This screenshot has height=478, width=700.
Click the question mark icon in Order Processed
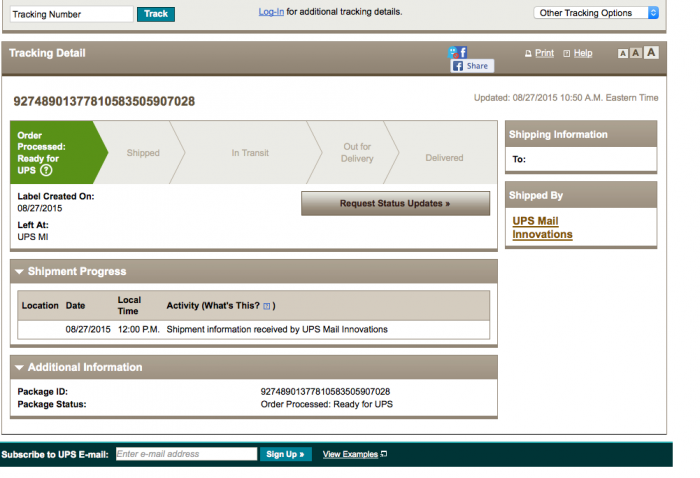(x=46, y=170)
